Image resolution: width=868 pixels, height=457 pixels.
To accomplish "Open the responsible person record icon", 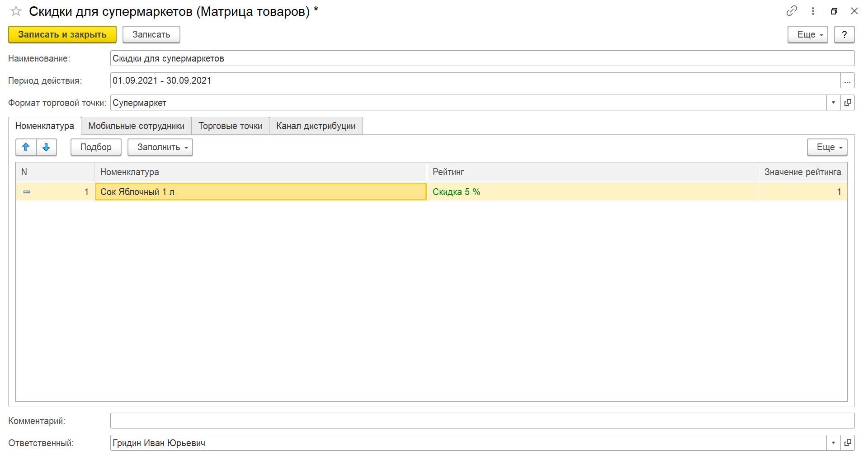I will pos(848,443).
